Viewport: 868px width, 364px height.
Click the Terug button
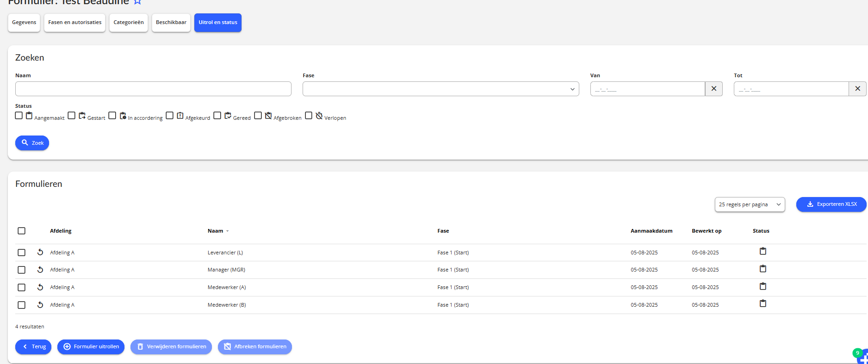(x=33, y=347)
